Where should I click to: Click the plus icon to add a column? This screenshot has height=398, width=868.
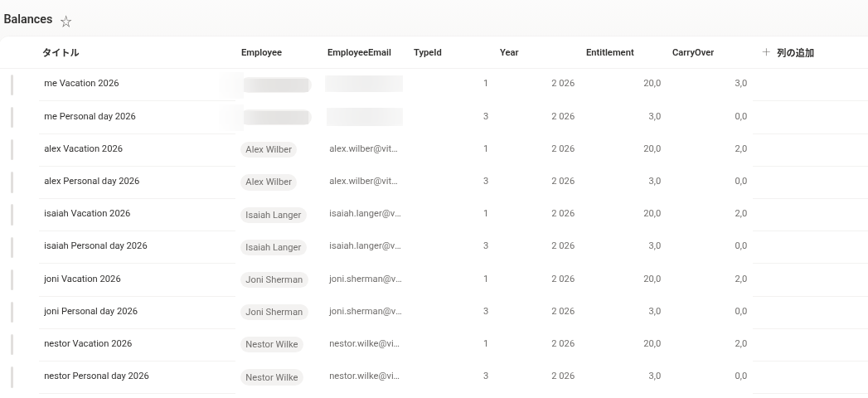(766, 52)
